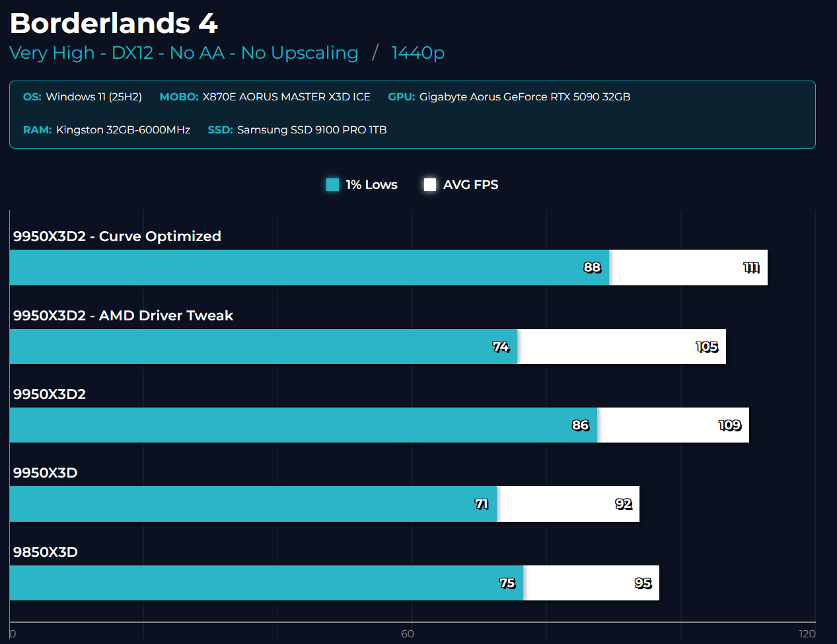The height and width of the screenshot is (644, 837).
Task: Click the 86 value on the 9950X3D2 bar
Action: (580, 425)
